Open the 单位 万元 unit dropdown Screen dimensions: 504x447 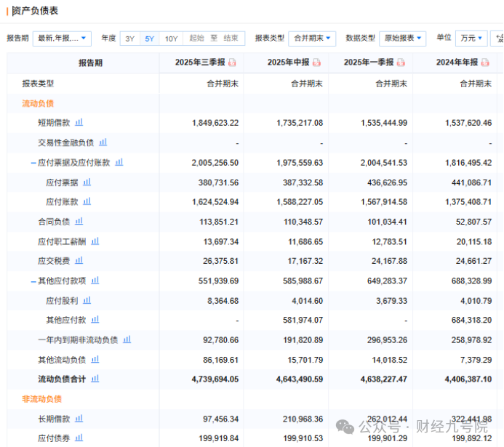click(x=471, y=38)
